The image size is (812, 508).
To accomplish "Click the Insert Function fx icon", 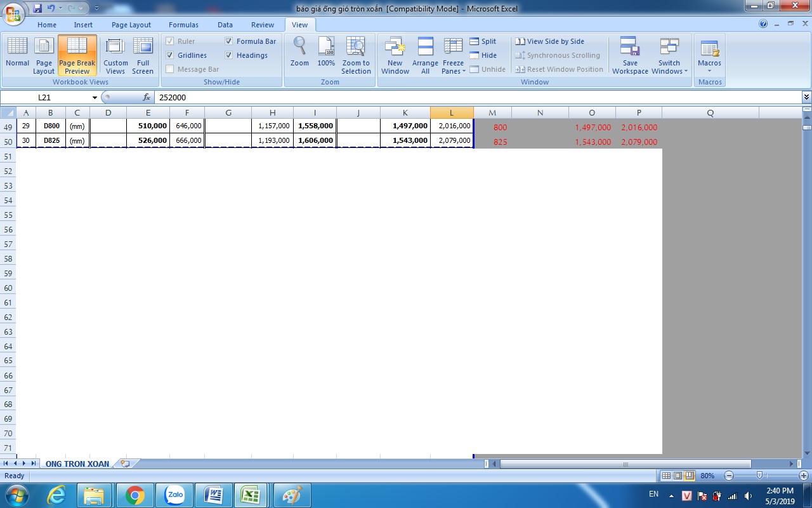I will coord(147,97).
